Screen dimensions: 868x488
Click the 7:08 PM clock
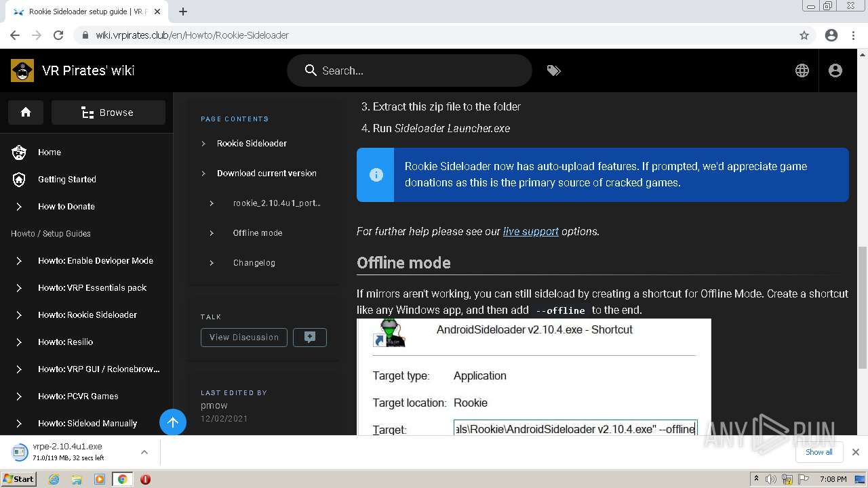pos(833,479)
